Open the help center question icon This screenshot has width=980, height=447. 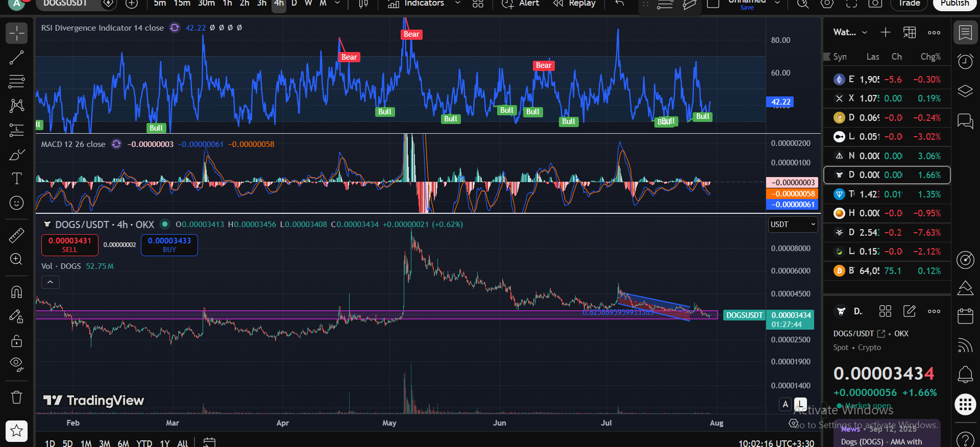tap(965, 439)
